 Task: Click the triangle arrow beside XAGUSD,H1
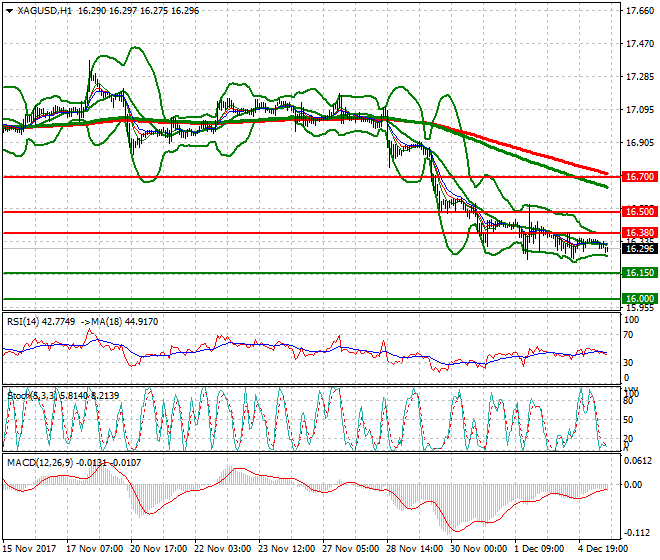coord(8,10)
